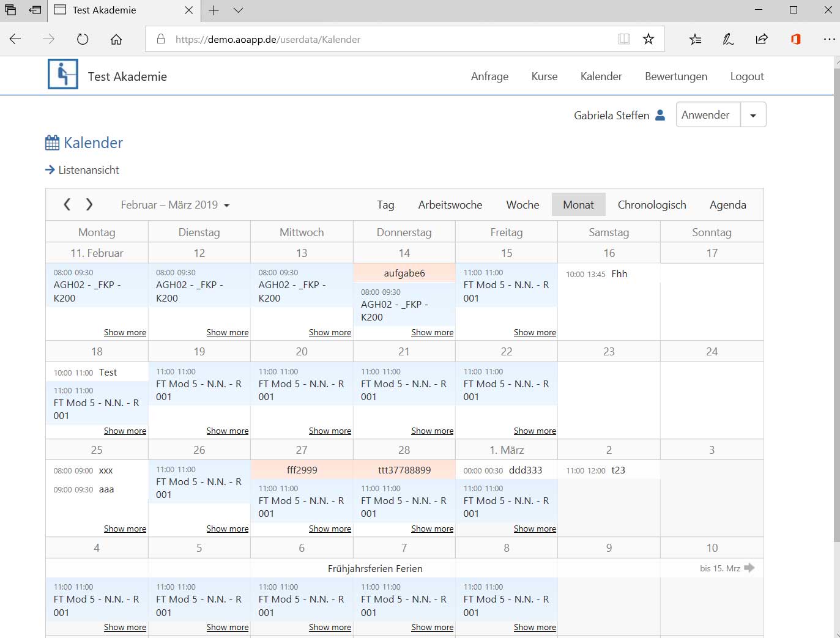Viewport: 840px width, 638px height.
Task: Click the Kalender heading calendar icon
Action: 53,143
